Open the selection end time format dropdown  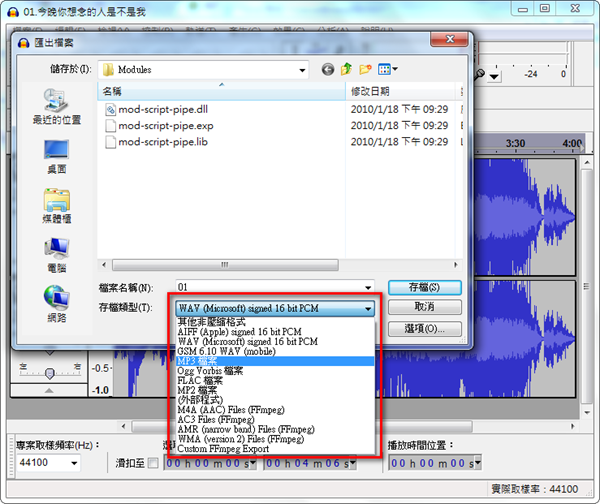click(x=353, y=463)
